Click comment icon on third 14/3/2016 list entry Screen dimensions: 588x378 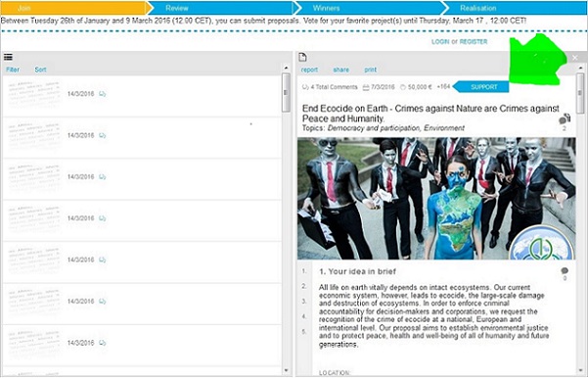pos(103,177)
